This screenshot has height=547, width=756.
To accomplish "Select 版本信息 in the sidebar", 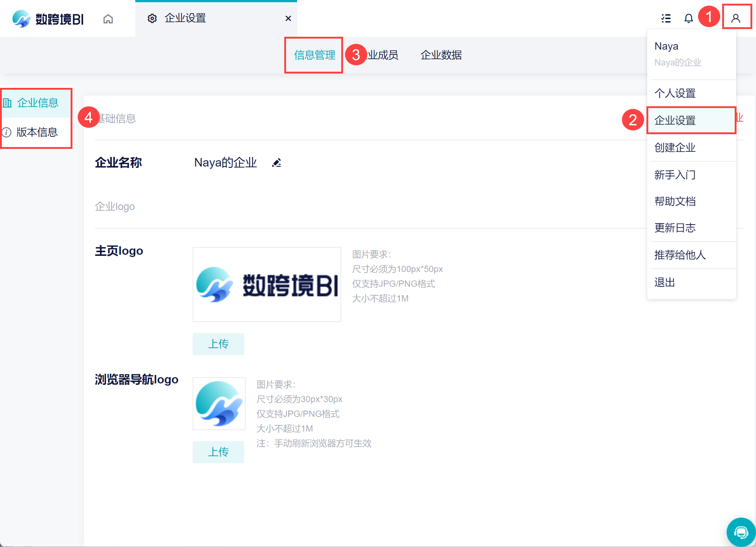I will [x=37, y=132].
